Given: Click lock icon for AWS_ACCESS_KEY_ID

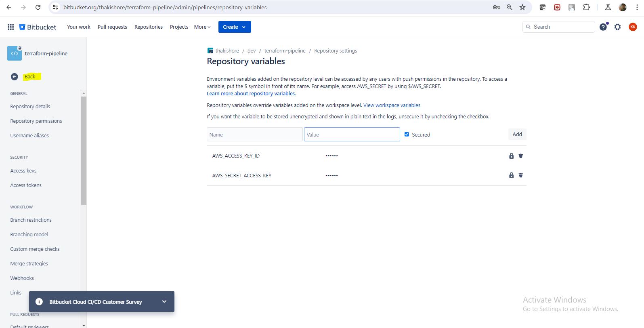Looking at the screenshot, I should tap(511, 156).
